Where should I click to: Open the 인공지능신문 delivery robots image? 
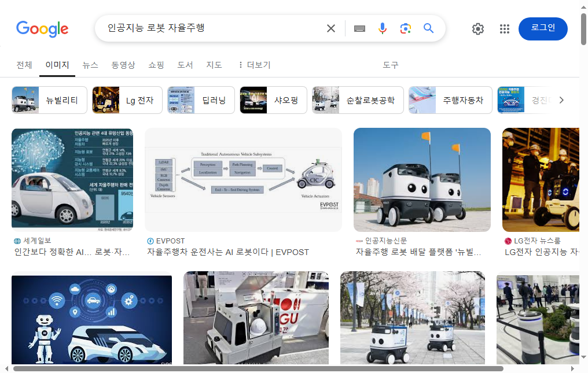(x=422, y=180)
